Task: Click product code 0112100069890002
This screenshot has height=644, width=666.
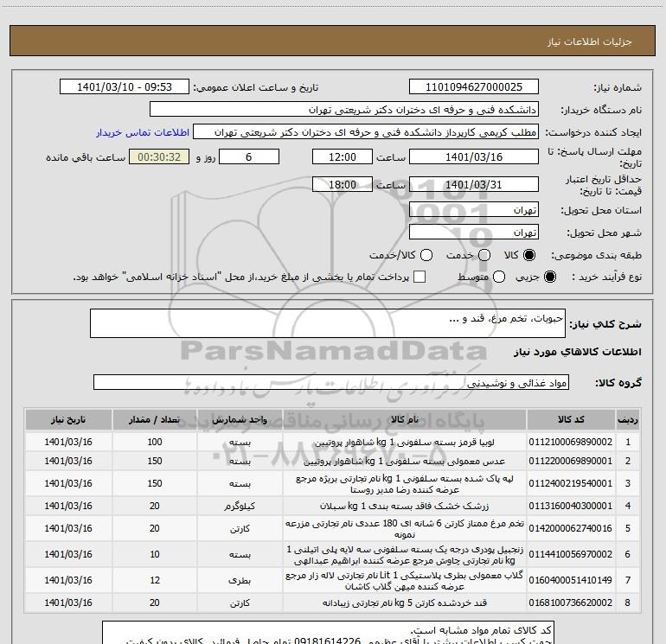Action: coord(571,442)
